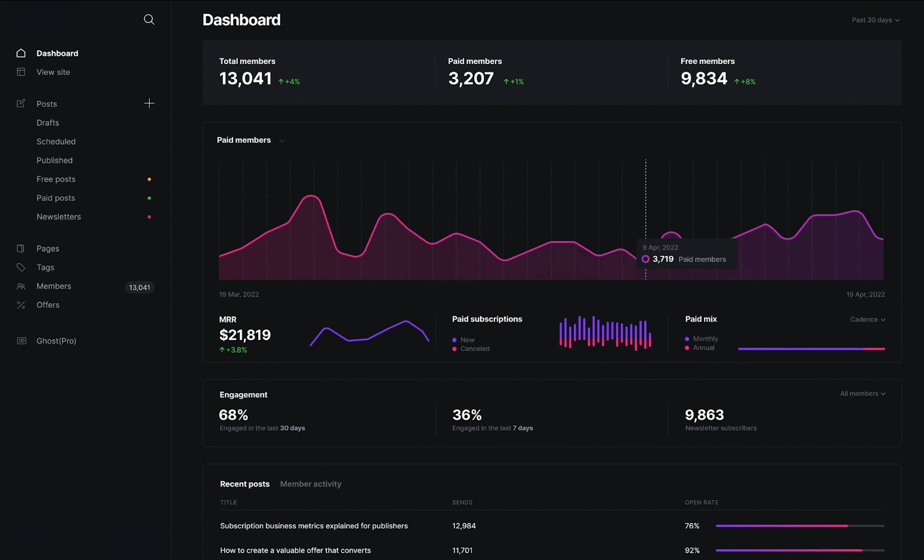Add a new post with plus icon
The width and height of the screenshot is (924, 560).
(x=149, y=103)
